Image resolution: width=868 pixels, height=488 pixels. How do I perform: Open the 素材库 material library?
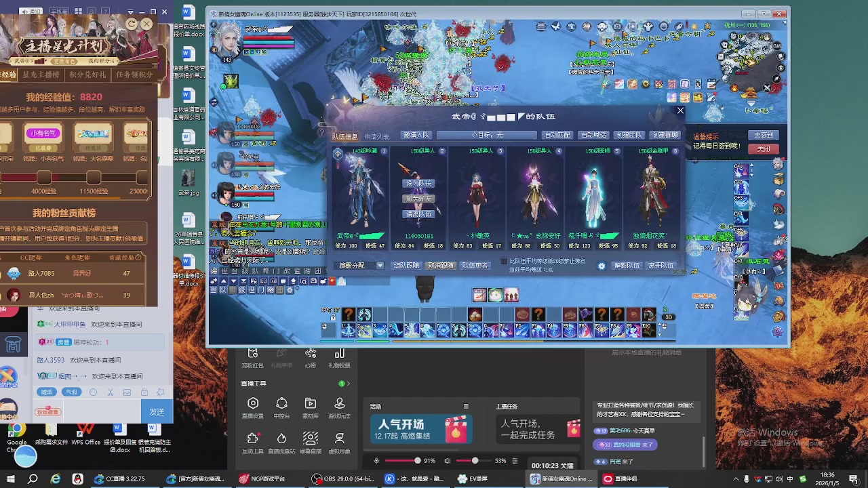[x=311, y=408]
